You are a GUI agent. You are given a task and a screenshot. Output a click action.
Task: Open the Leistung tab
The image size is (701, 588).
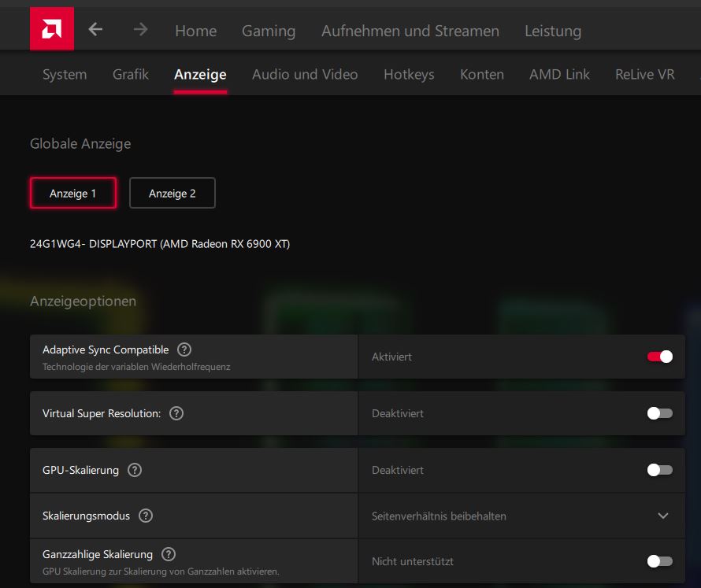click(x=553, y=31)
